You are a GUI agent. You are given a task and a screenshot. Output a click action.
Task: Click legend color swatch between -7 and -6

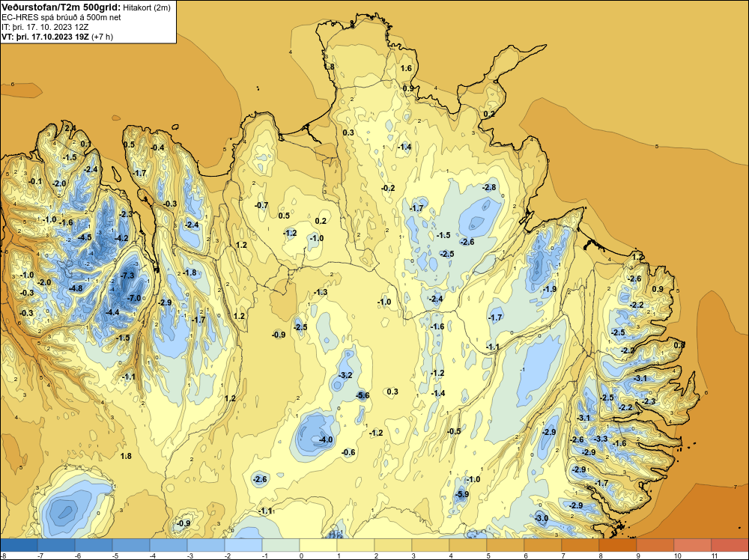(56, 545)
